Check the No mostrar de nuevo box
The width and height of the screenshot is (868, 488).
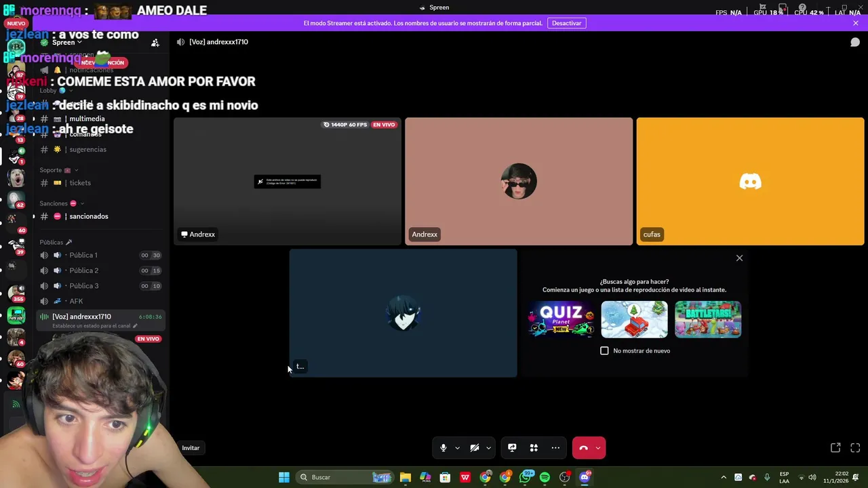(x=604, y=350)
